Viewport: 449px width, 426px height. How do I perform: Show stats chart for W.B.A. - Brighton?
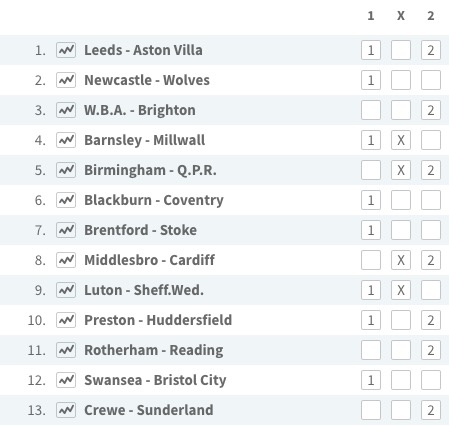pyautogui.click(x=66, y=110)
